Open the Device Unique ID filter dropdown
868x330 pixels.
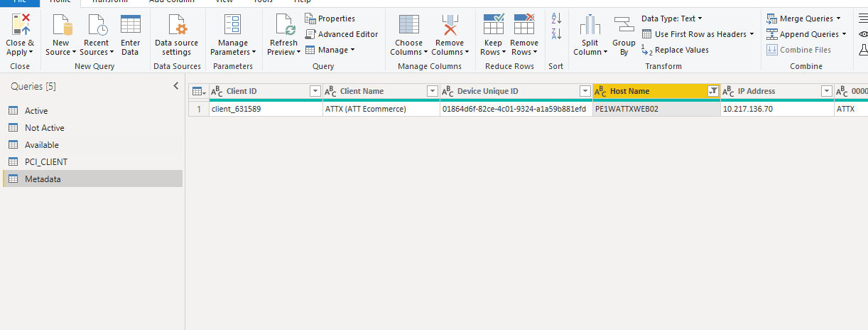point(585,91)
